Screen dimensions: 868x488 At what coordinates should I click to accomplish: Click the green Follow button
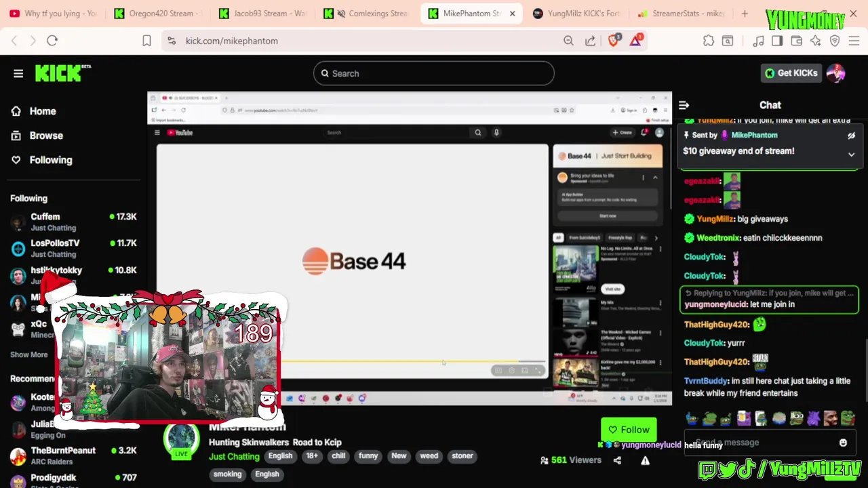[629, 430]
